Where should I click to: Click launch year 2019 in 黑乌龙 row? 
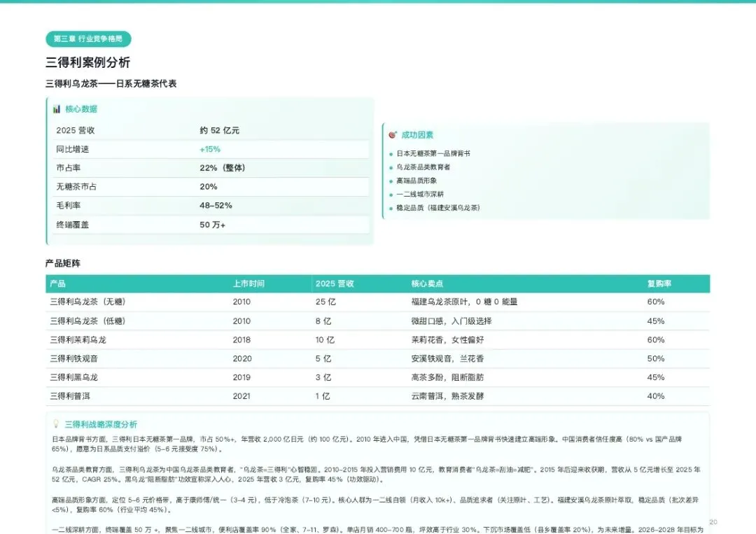click(241, 378)
